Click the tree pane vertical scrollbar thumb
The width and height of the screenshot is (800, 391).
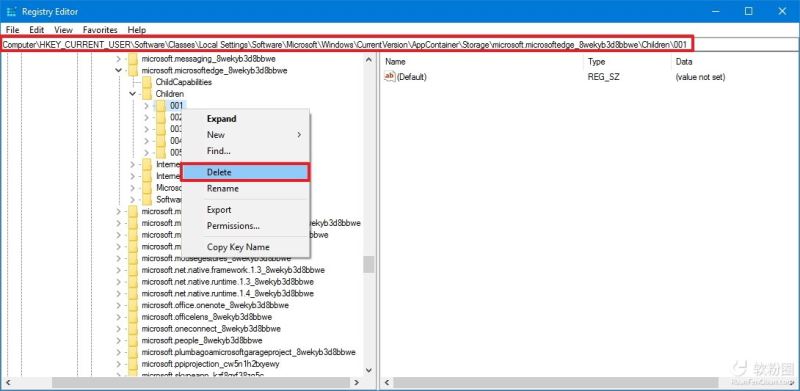pyautogui.click(x=369, y=264)
